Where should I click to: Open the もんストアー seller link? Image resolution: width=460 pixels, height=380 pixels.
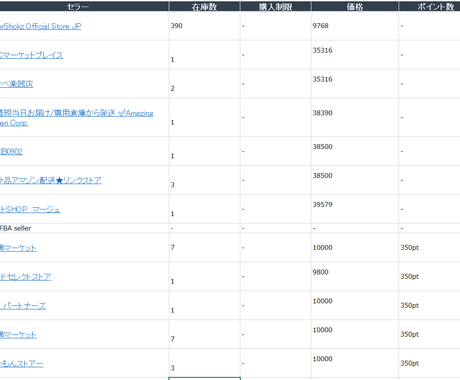(x=21, y=363)
